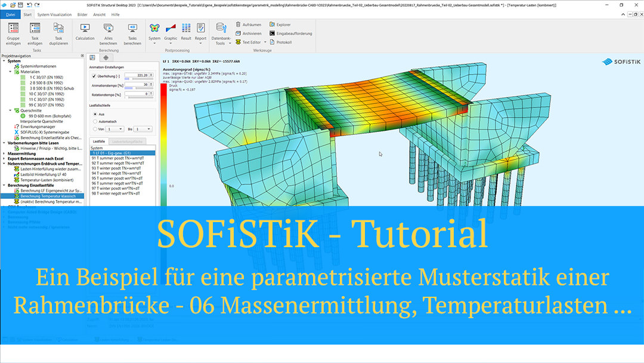
Task: Select the Automatisch radio button
Action: click(94, 121)
